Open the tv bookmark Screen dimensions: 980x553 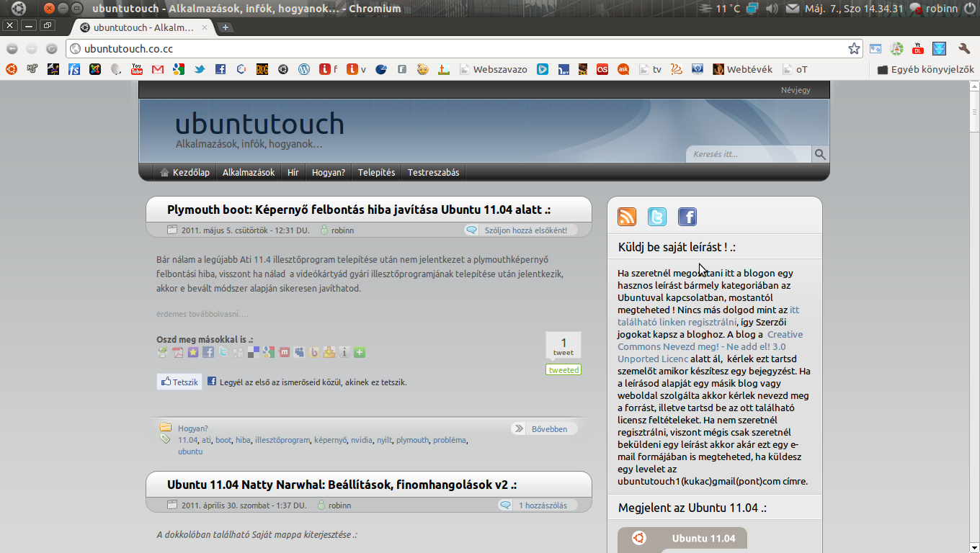[651, 70]
